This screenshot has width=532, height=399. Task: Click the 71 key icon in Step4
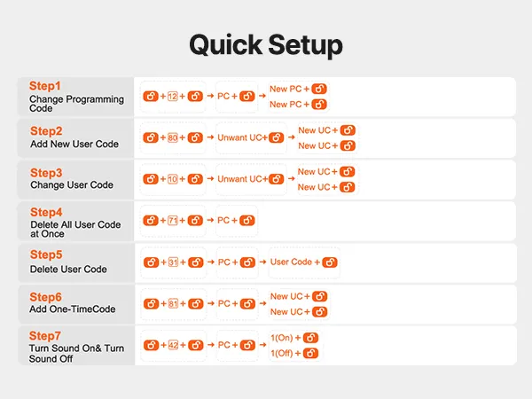(x=173, y=220)
